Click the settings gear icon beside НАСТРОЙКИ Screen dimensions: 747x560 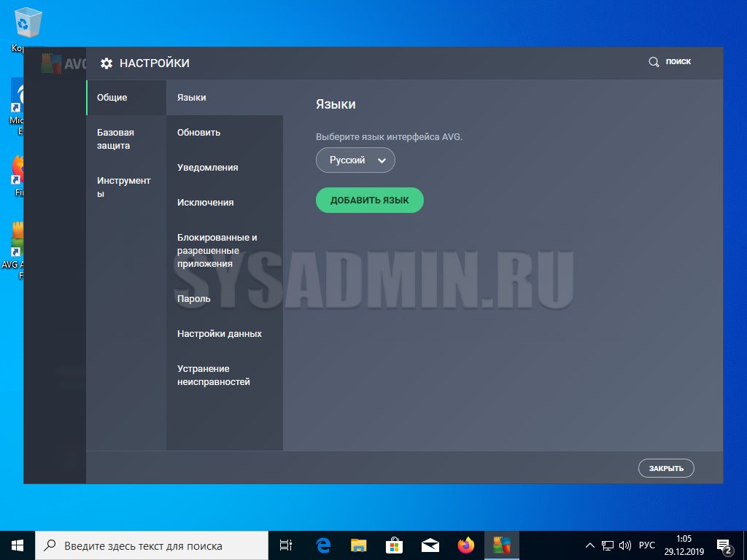coord(107,63)
